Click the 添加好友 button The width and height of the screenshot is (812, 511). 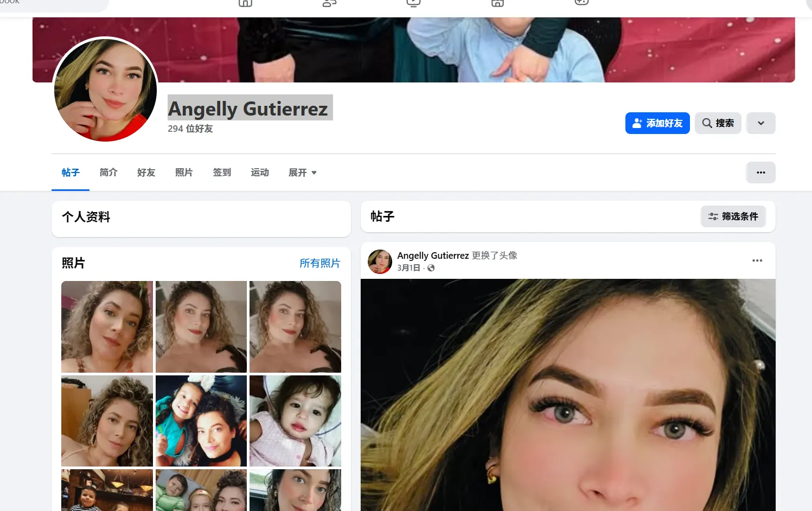click(657, 123)
